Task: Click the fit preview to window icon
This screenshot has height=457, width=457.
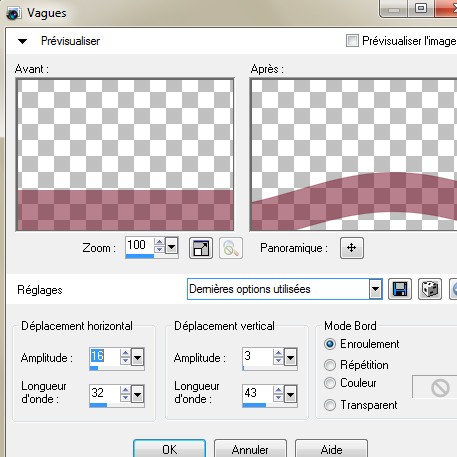Action: [201, 248]
